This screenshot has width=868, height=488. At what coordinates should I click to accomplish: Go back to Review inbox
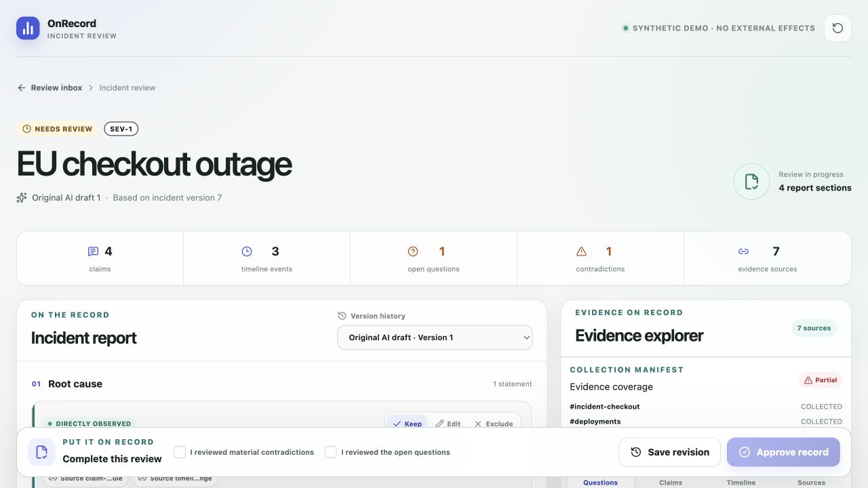(x=50, y=87)
